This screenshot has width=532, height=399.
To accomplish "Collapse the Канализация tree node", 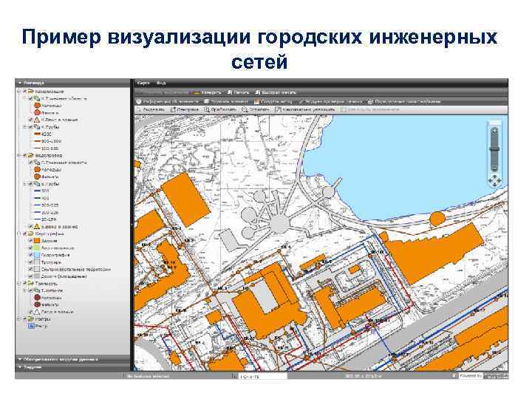I will pos(19,92).
